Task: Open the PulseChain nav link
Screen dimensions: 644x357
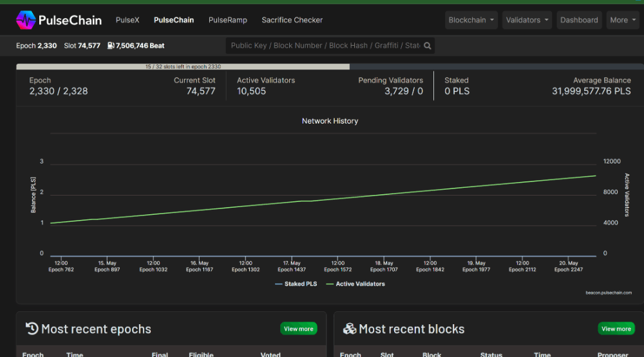Action: 174,20
